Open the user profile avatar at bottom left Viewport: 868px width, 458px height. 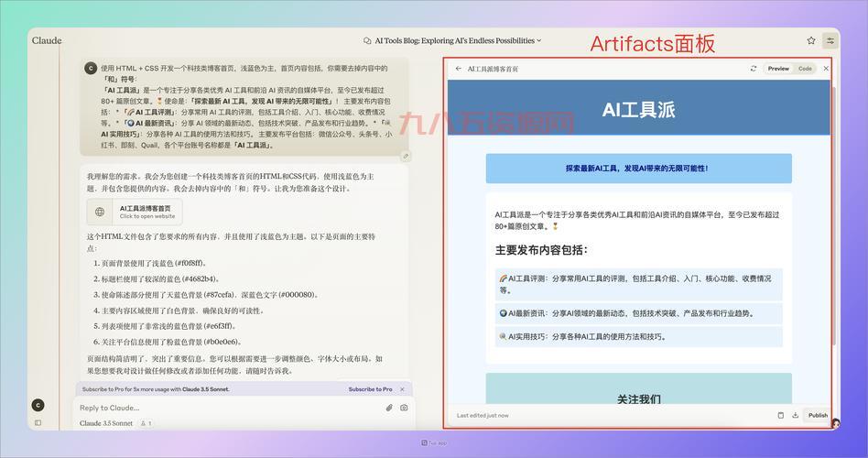click(x=38, y=406)
